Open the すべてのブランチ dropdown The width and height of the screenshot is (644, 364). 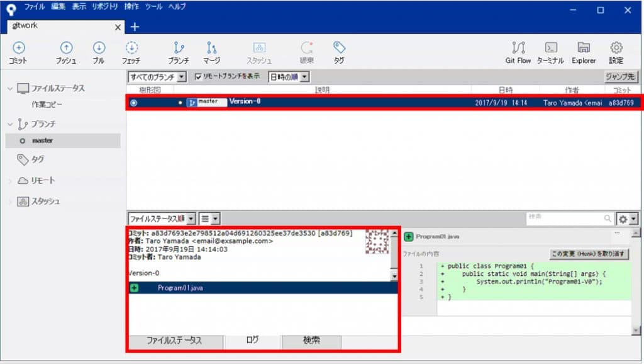point(155,76)
